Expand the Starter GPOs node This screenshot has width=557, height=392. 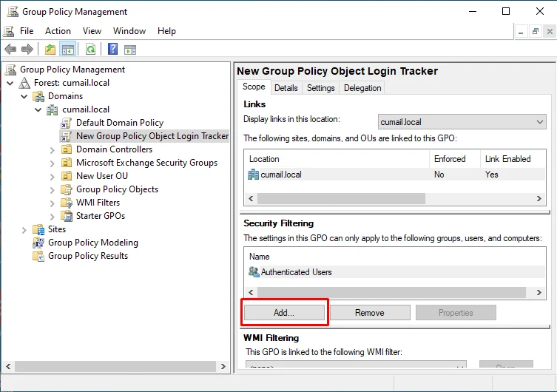tap(53, 217)
